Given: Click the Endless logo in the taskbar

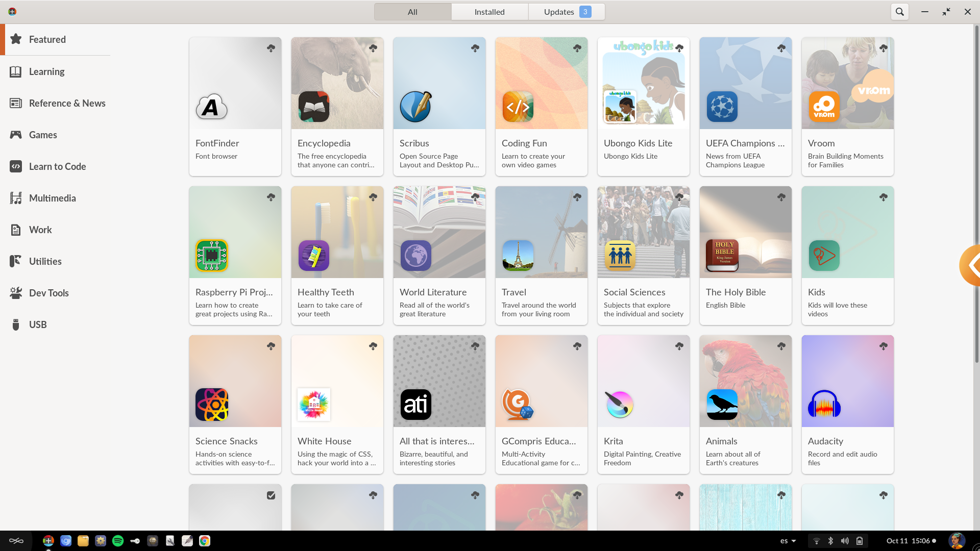Looking at the screenshot, I should tap(16, 541).
